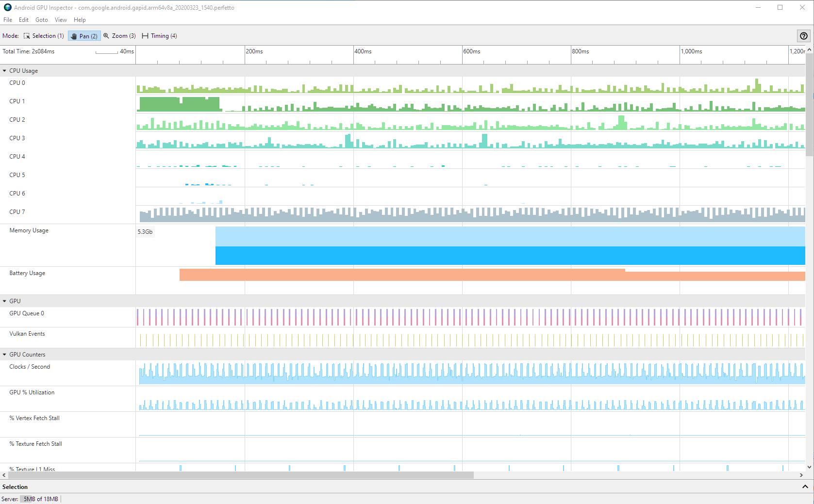This screenshot has width=814, height=504.
Task: Collapse the GPU section
Action: point(4,301)
